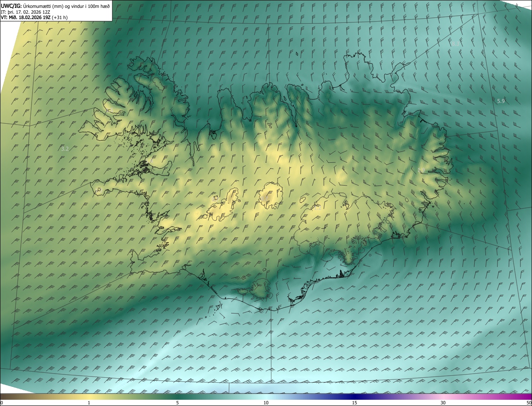Click the "VT: Mið. 18.02.2026 19Z" valid time
This screenshot has height=406, width=532.
pyautogui.click(x=34, y=17)
